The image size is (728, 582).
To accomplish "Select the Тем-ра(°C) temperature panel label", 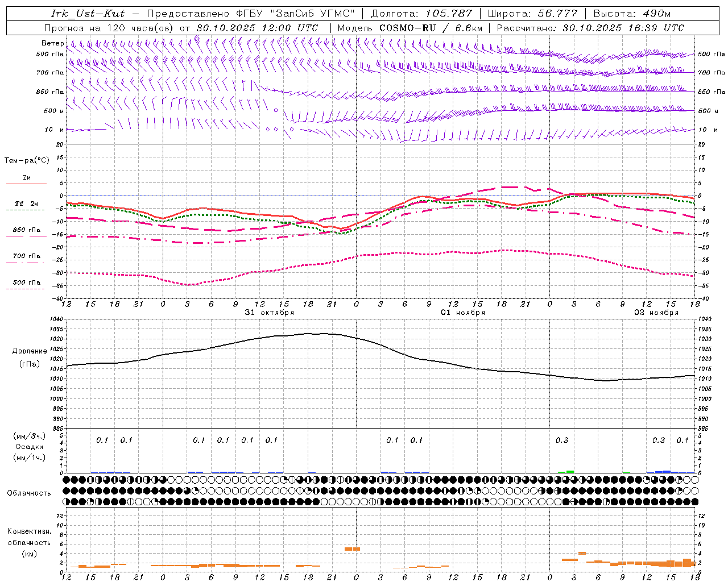I will pos(27,161).
